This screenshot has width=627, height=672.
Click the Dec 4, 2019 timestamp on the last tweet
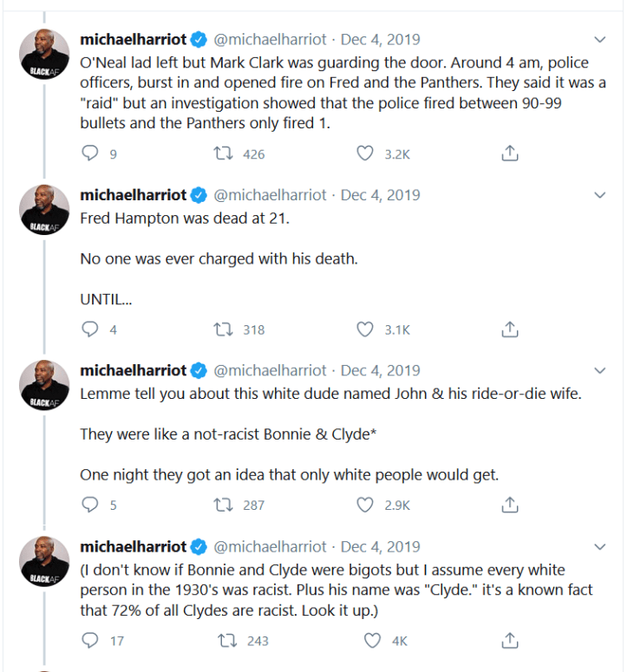(x=380, y=547)
